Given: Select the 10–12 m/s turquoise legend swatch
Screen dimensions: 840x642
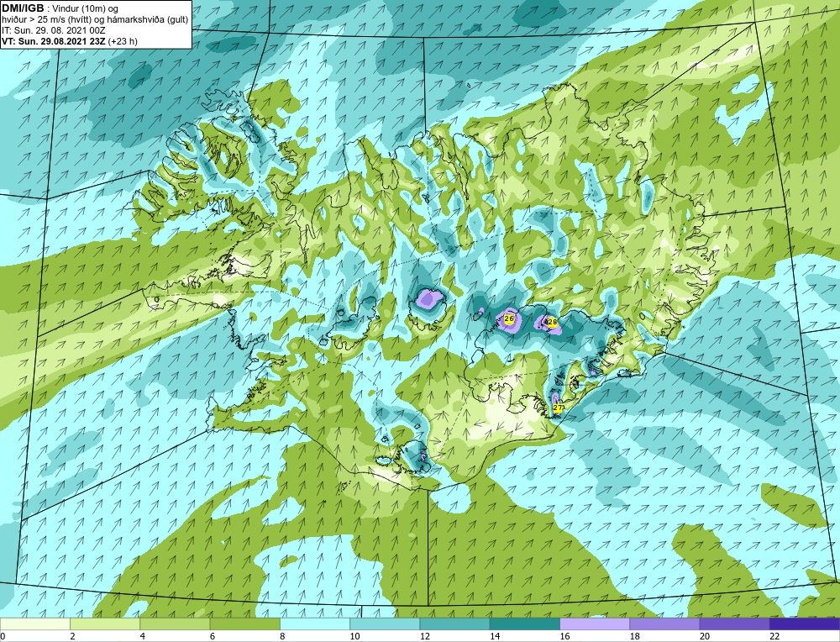Looking at the screenshot, I should click(385, 624).
